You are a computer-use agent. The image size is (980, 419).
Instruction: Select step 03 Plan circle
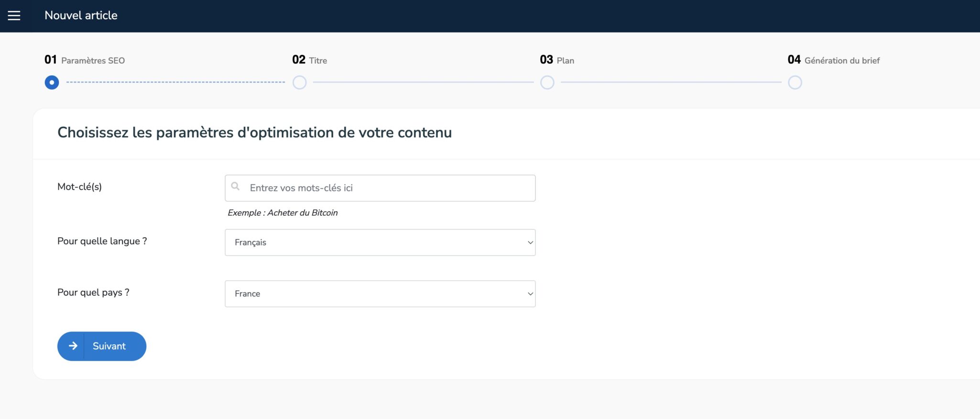547,82
